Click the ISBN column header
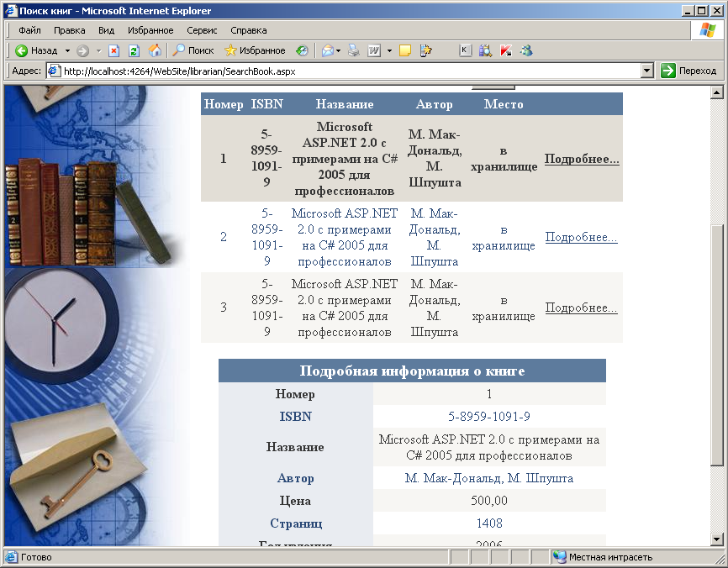Viewport: 728px width, 568px height. coord(267,104)
